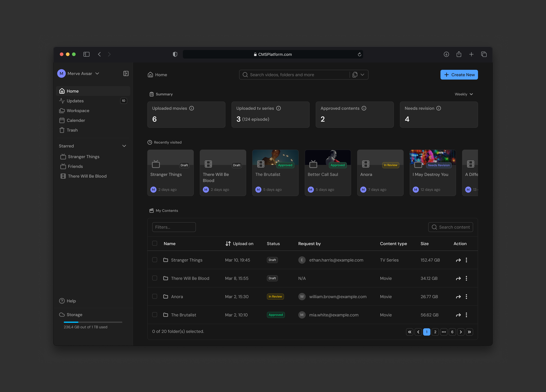This screenshot has width=546, height=392.
Task: Open Better Call Saul recently visited card
Action: pos(328,173)
